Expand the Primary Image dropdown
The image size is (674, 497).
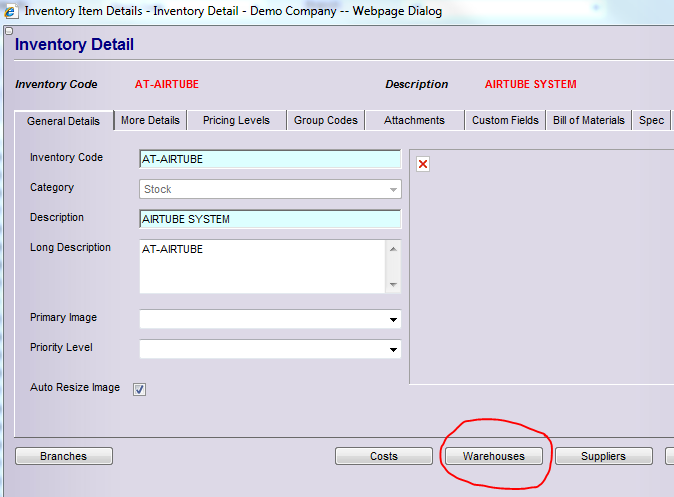pos(270,320)
